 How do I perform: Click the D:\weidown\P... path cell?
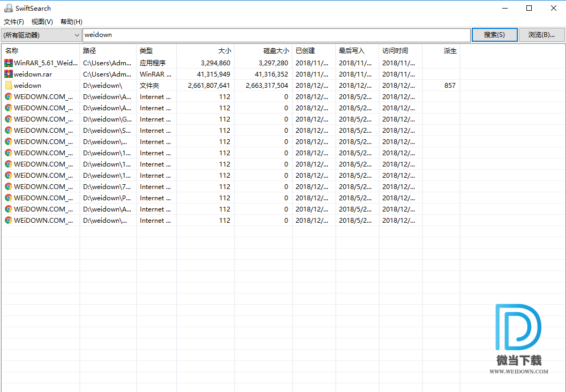(x=107, y=198)
